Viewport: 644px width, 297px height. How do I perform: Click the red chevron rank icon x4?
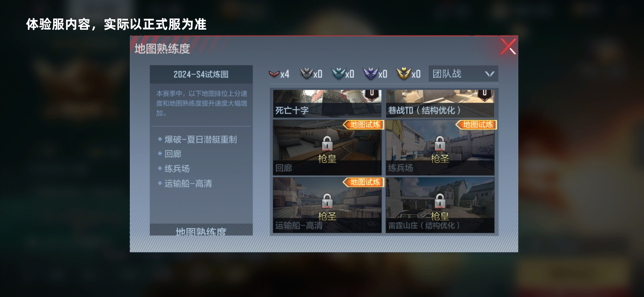274,74
